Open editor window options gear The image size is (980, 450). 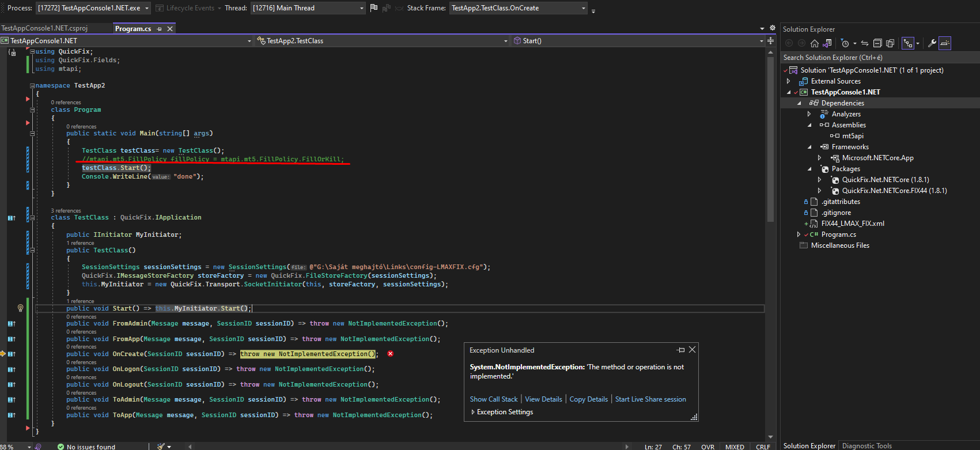click(773, 28)
